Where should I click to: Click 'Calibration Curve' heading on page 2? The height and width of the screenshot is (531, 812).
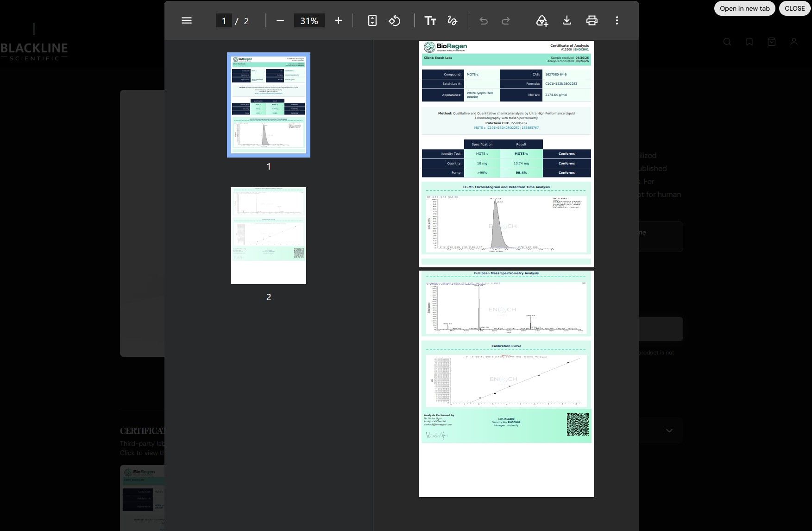[x=506, y=346]
